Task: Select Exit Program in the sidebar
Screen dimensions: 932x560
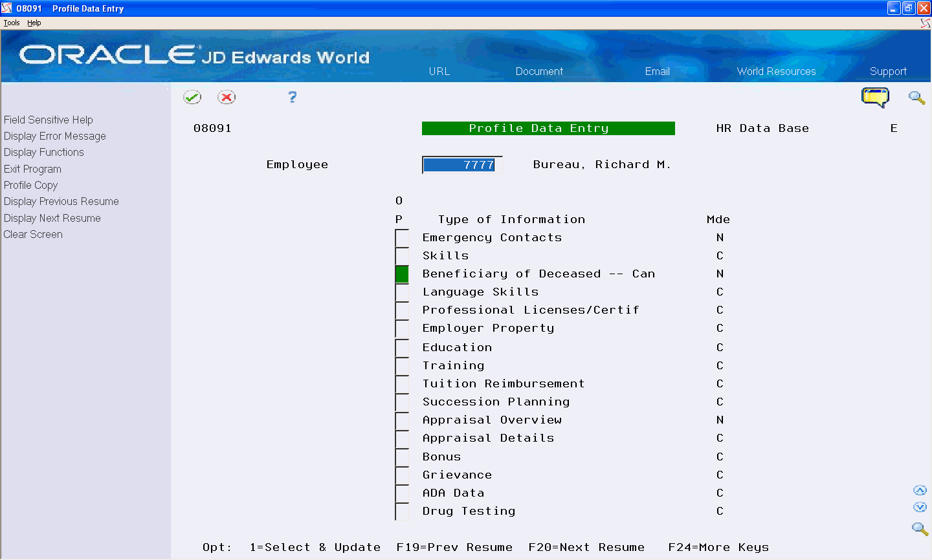Action: (32, 169)
